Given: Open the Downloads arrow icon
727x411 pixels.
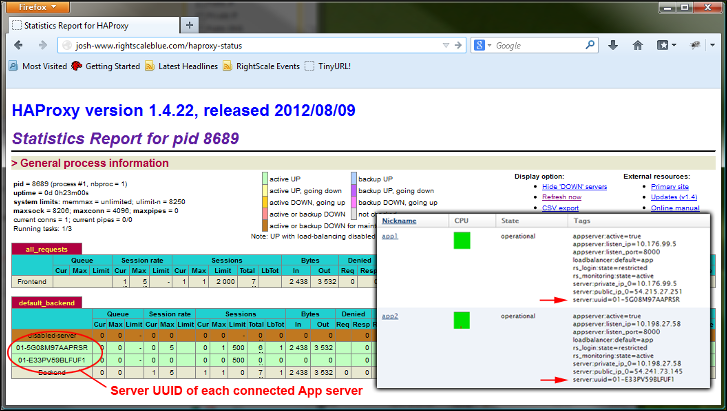Looking at the screenshot, I should coord(613,45).
